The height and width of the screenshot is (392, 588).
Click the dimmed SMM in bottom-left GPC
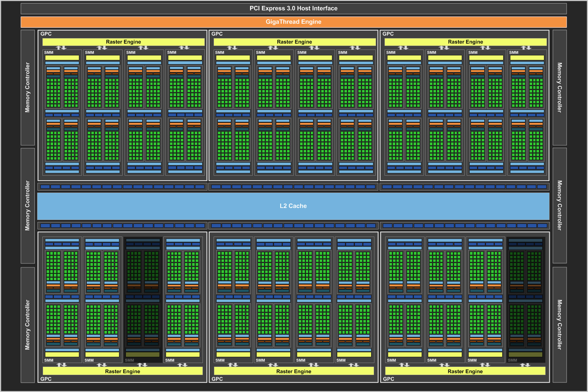[143, 300]
